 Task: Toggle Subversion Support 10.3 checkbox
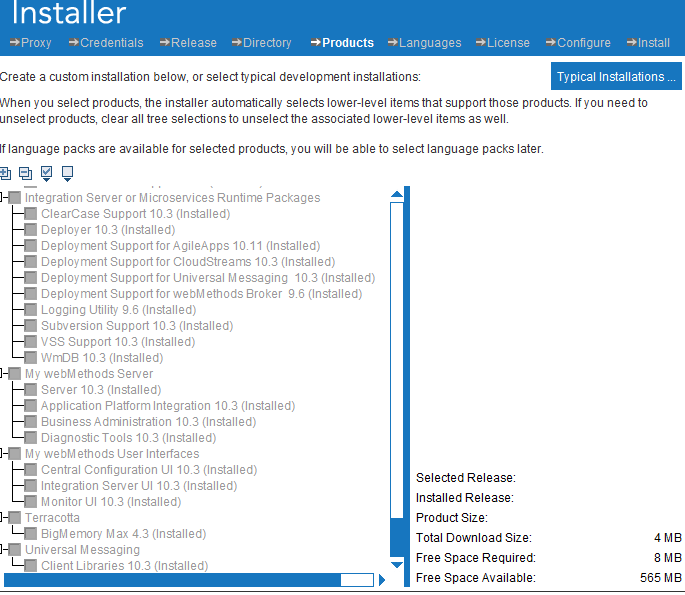(31, 326)
